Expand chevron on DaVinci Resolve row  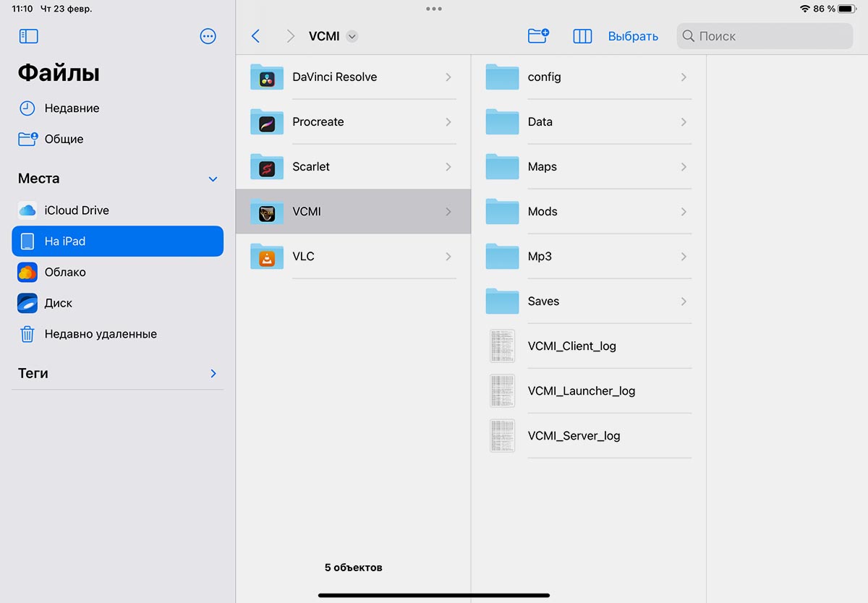(448, 77)
